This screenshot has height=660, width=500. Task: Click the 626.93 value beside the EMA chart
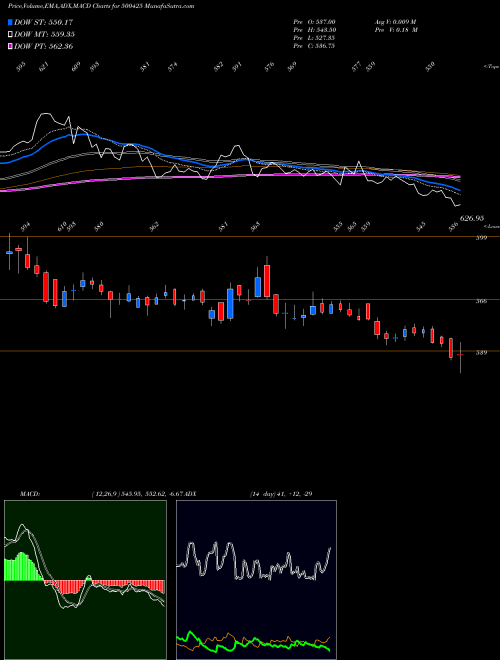tap(472, 218)
